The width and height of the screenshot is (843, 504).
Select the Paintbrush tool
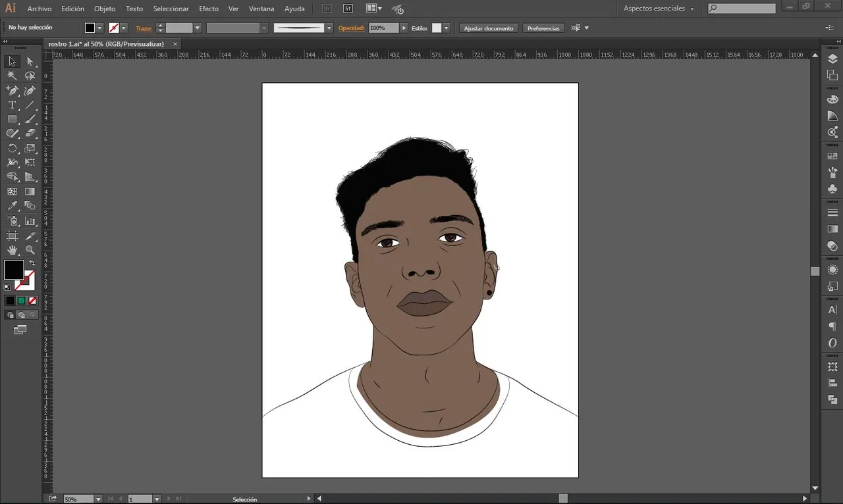(x=30, y=119)
